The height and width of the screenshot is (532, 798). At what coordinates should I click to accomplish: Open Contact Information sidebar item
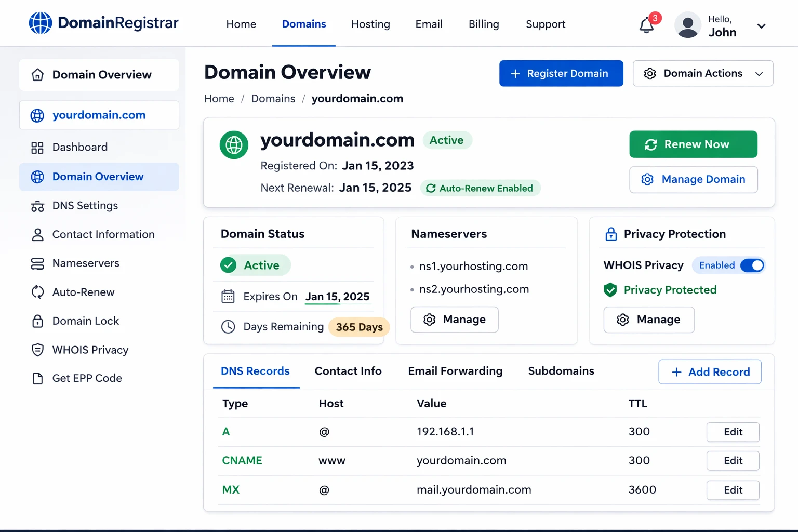(103, 234)
